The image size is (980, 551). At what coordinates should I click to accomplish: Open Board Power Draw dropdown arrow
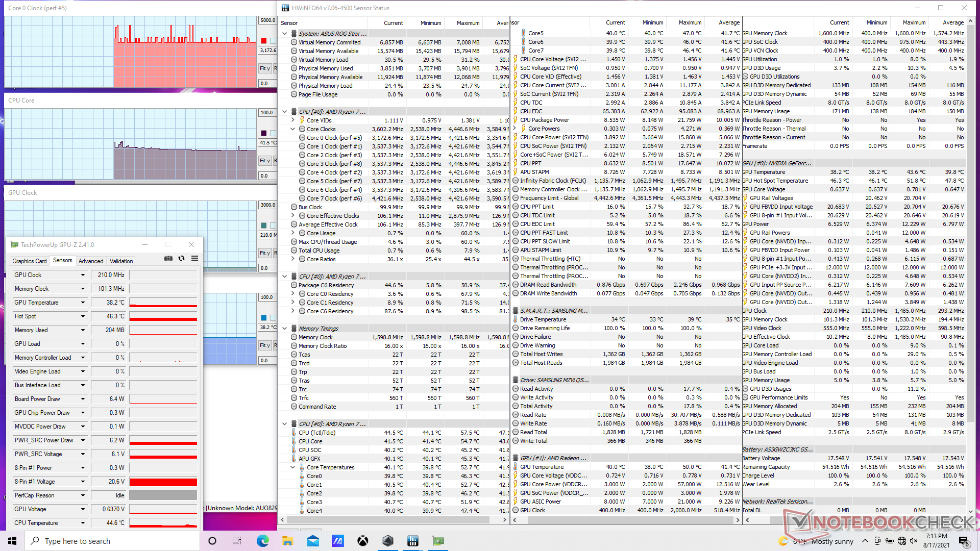83,399
